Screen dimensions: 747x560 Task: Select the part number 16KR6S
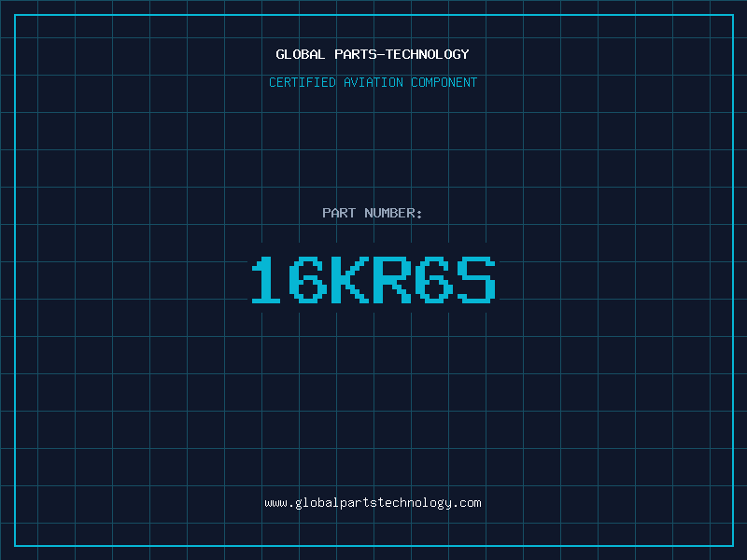[373, 280]
